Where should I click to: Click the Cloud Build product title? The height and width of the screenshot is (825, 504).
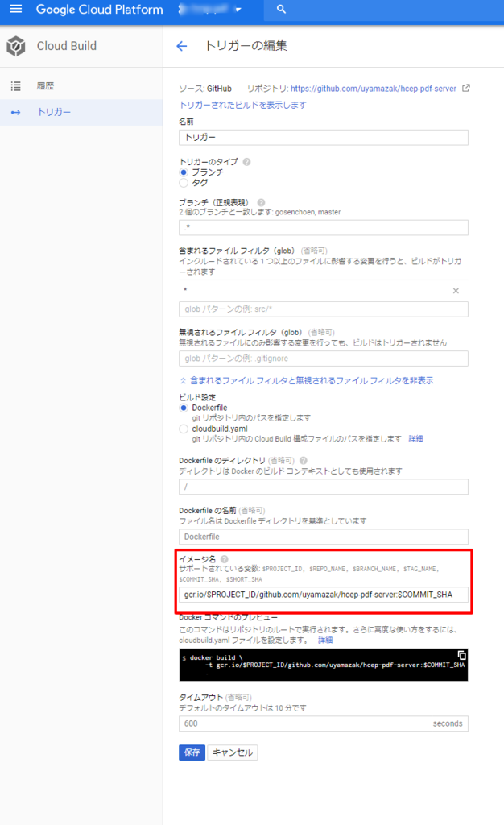[x=67, y=46]
